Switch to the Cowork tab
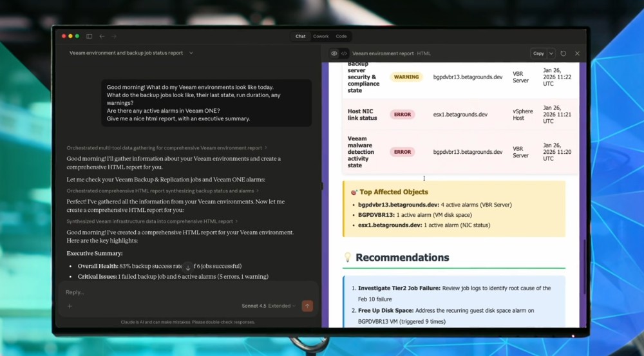Viewport: 644px width, 356px height. [321, 36]
